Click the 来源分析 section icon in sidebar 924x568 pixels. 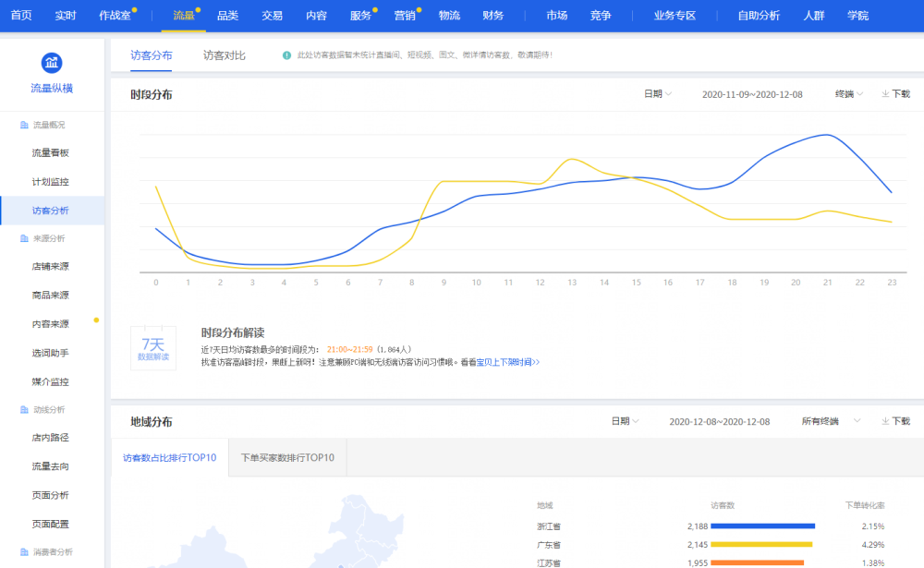(24, 238)
